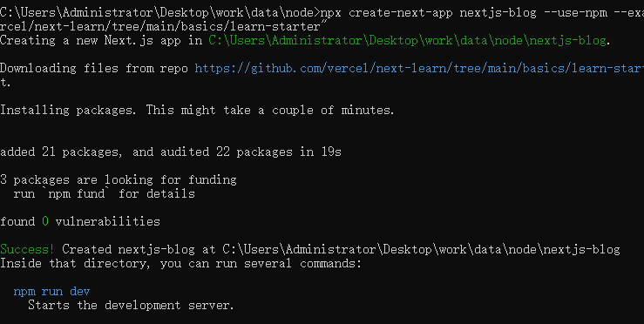
Task: Click the blue 'npm run dev' command
Action: 51,292
